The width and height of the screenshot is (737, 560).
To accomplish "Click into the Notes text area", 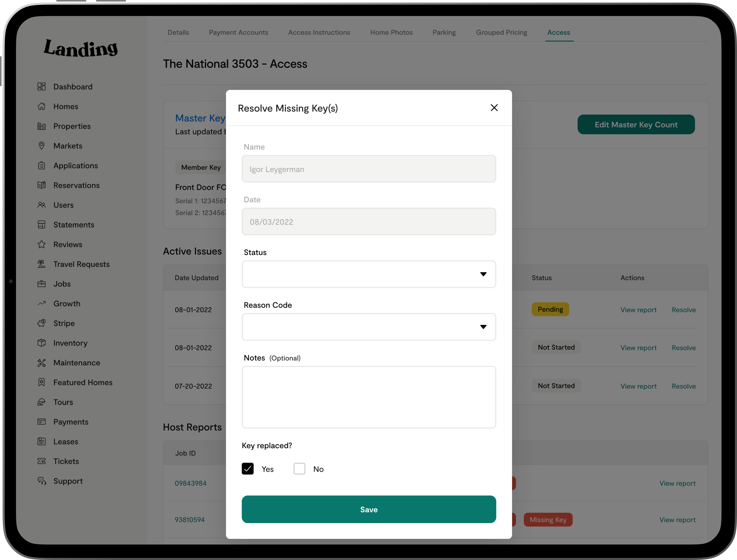I will pyautogui.click(x=368, y=397).
